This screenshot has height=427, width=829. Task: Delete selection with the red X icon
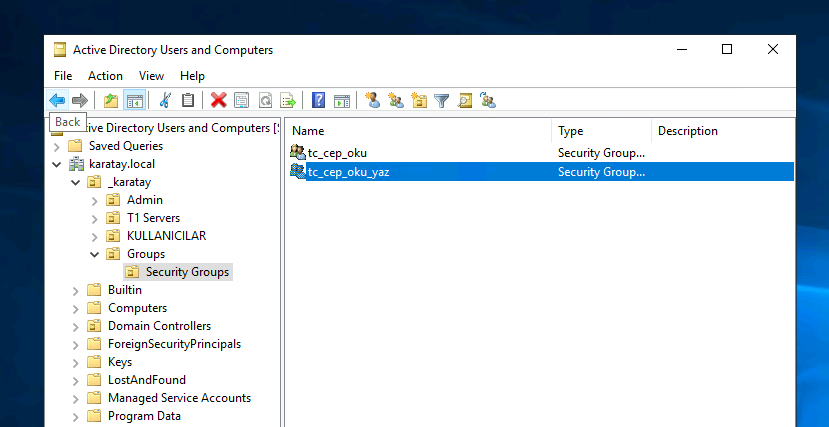click(218, 100)
